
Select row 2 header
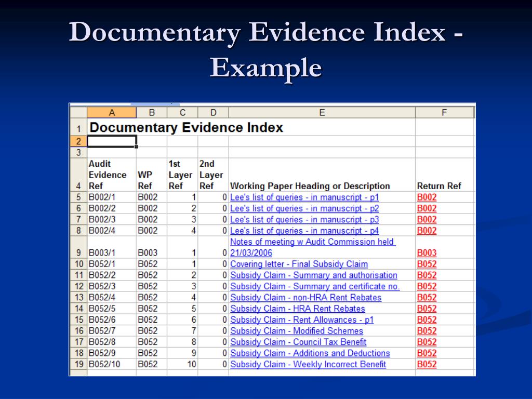(78, 141)
